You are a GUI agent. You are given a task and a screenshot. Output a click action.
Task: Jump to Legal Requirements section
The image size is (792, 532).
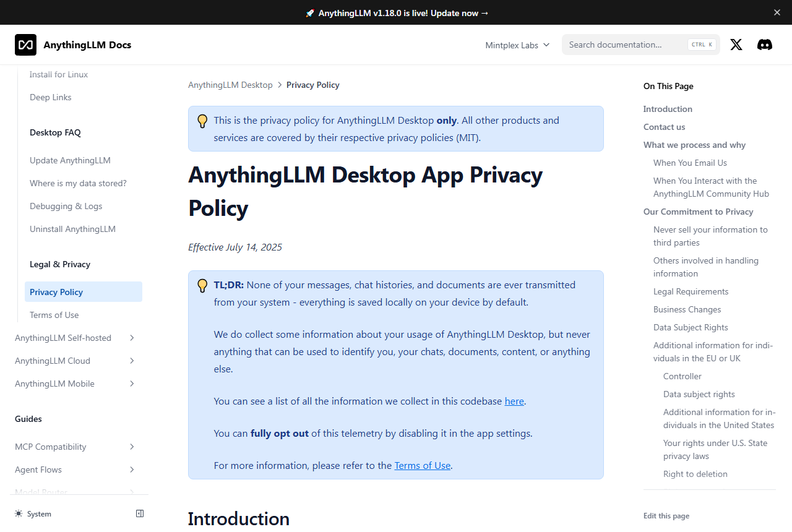(x=691, y=291)
